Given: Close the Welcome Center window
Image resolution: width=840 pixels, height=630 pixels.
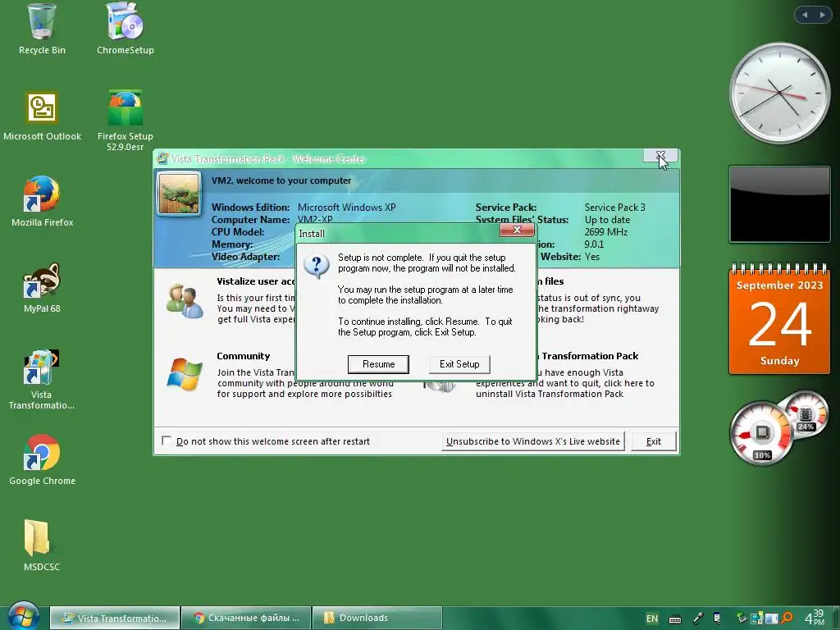Looking at the screenshot, I should [660, 156].
